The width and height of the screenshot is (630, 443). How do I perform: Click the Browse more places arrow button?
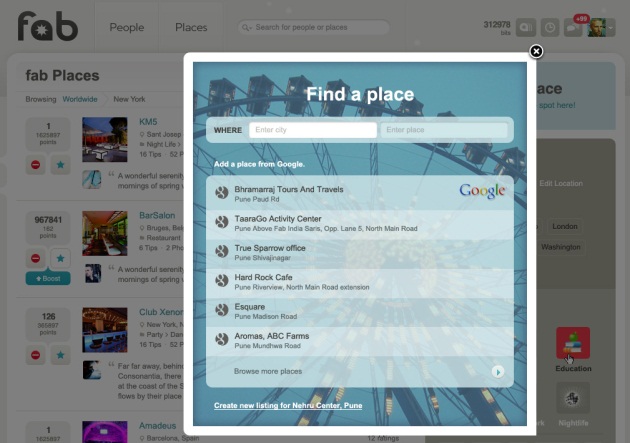498,372
